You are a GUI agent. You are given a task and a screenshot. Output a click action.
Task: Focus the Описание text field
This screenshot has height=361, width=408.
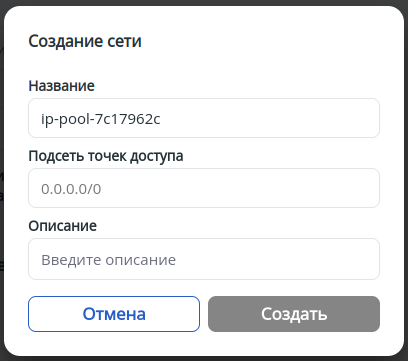pos(204,259)
